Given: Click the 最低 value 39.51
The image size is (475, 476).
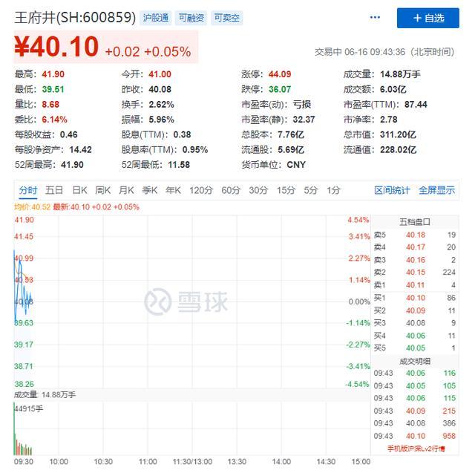Looking at the screenshot, I should (53, 89).
